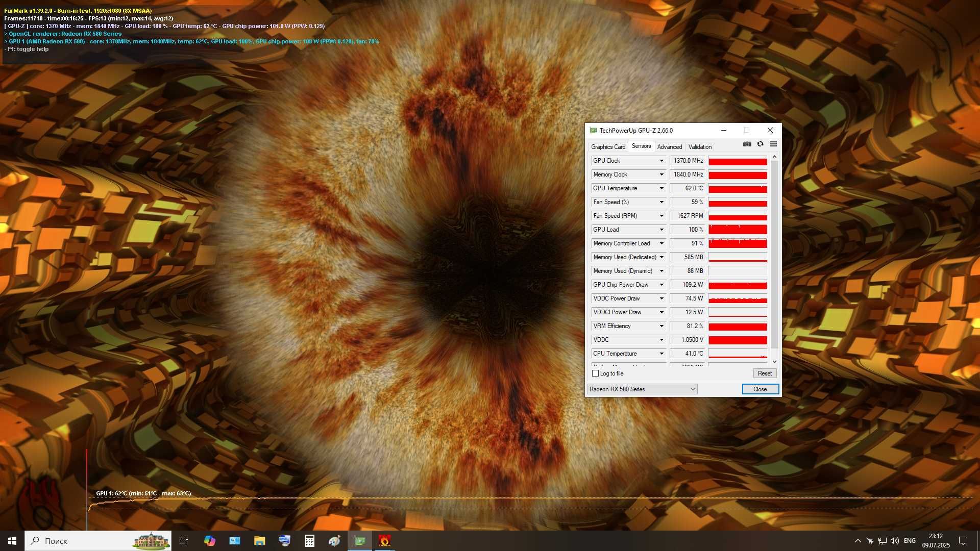Click the GPU-Z screenshot camera icon
The image size is (980, 551).
[x=747, y=144]
